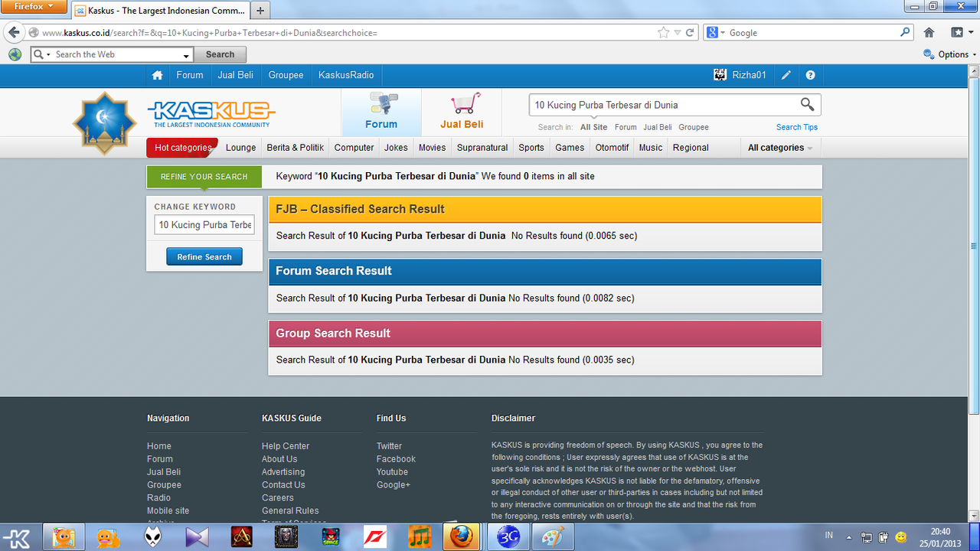The image size is (980, 551).
Task: Open the help question mark icon
Action: tap(810, 75)
